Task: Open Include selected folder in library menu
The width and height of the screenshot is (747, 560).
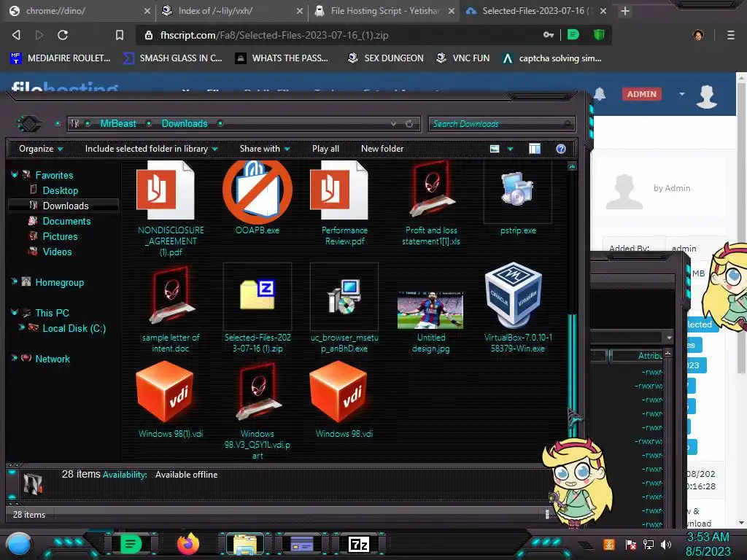Action: [x=151, y=149]
